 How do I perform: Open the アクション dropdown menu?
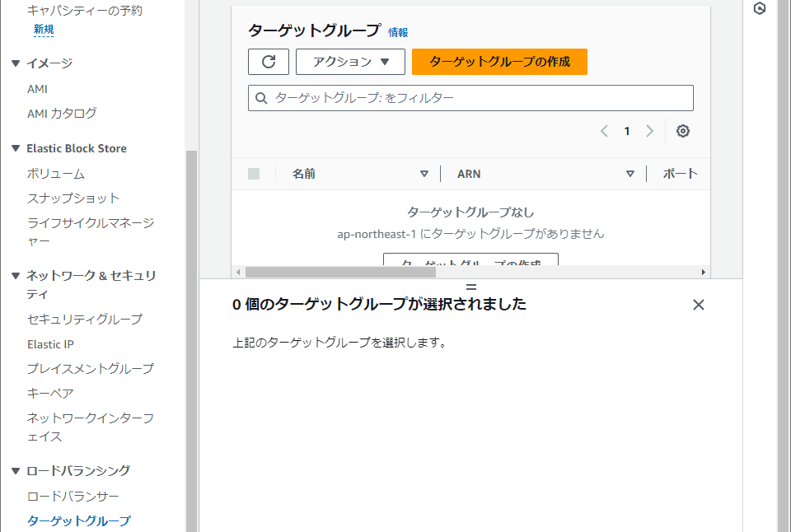click(x=350, y=61)
